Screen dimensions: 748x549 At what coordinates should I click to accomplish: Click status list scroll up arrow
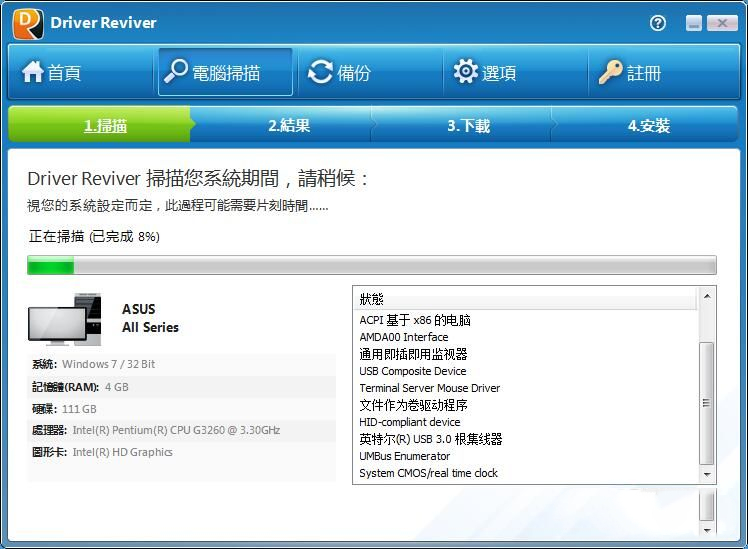tap(707, 296)
